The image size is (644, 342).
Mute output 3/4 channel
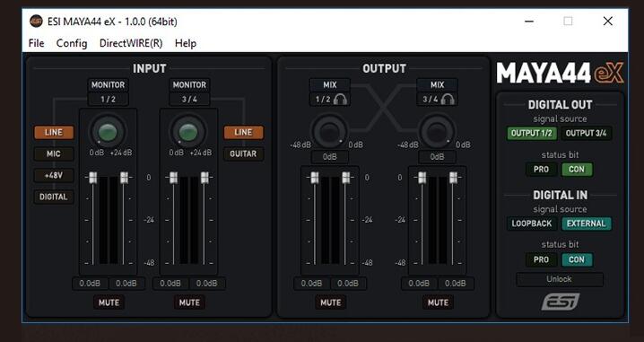click(x=438, y=303)
